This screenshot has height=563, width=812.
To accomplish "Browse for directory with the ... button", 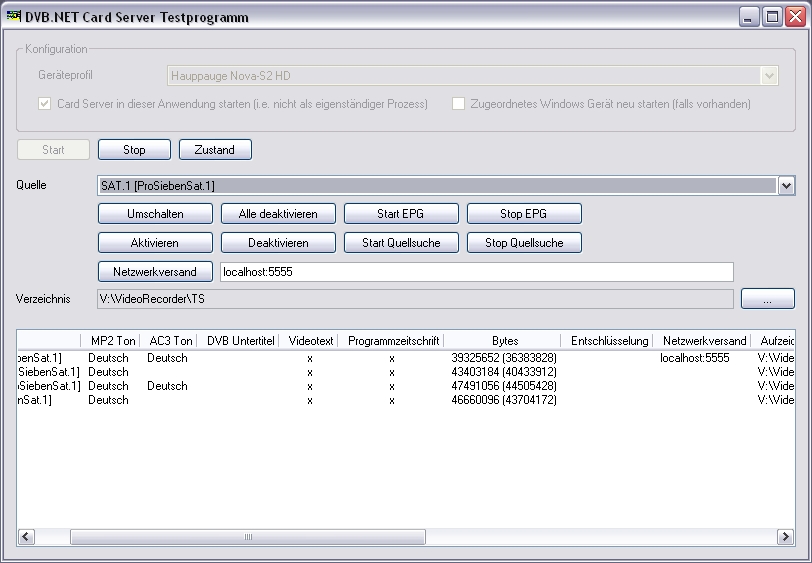I will tap(767, 299).
